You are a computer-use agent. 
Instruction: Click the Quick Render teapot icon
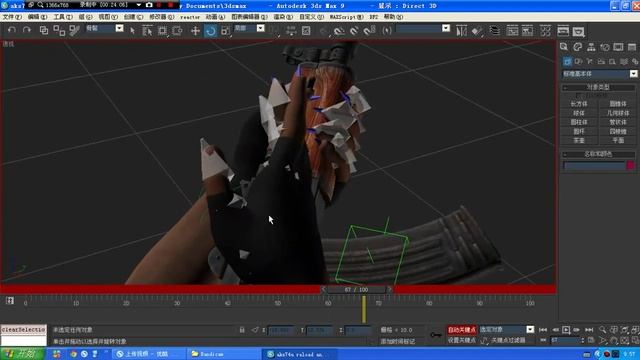[x=578, y=31]
